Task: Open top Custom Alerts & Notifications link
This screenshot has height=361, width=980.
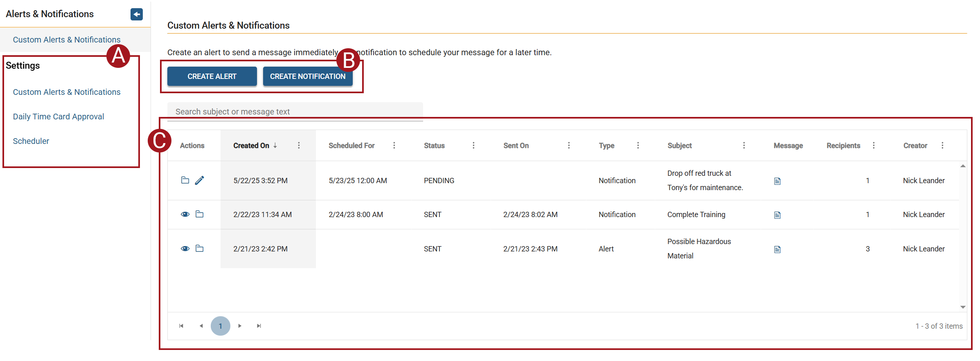Action: [x=67, y=40]
